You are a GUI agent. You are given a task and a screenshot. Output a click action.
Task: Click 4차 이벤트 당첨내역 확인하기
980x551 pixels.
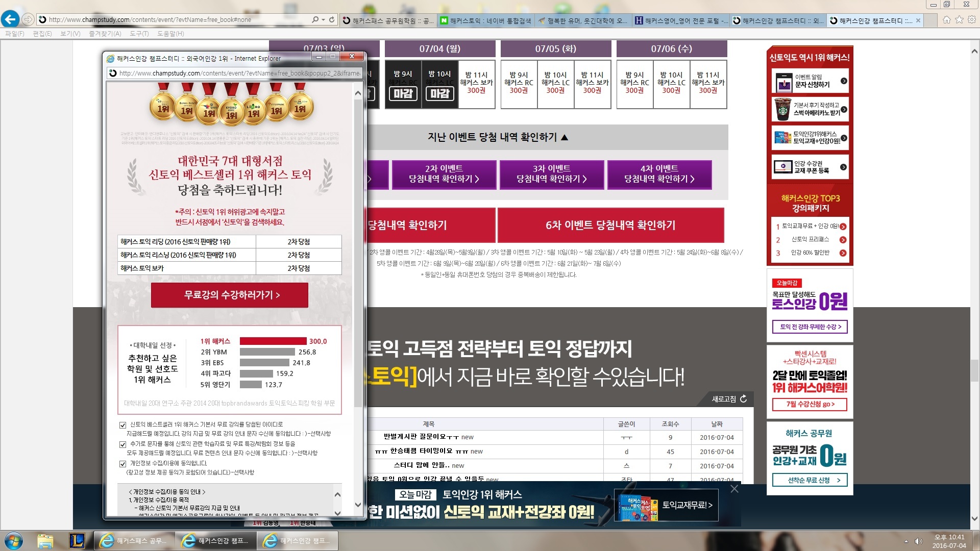pos(659,174)
